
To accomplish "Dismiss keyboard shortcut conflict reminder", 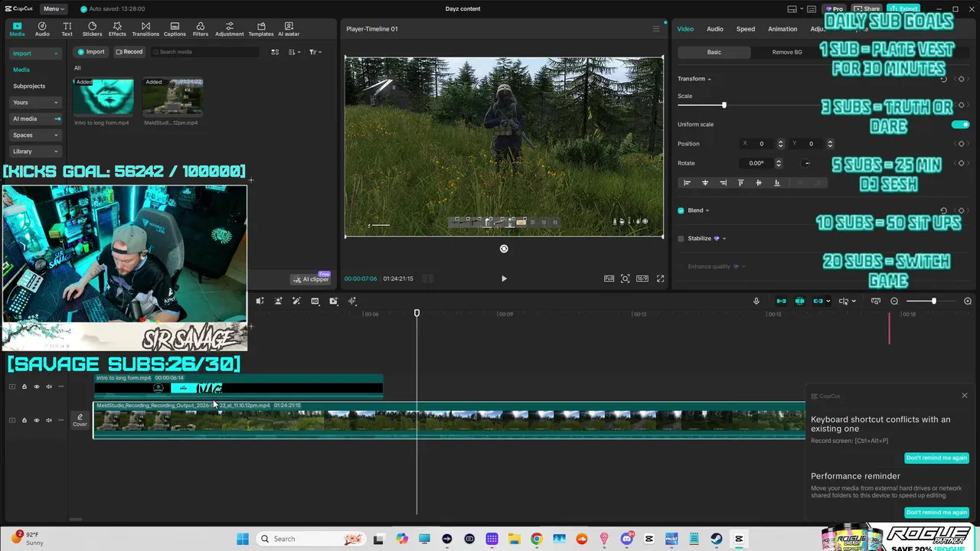I will 936,458.
